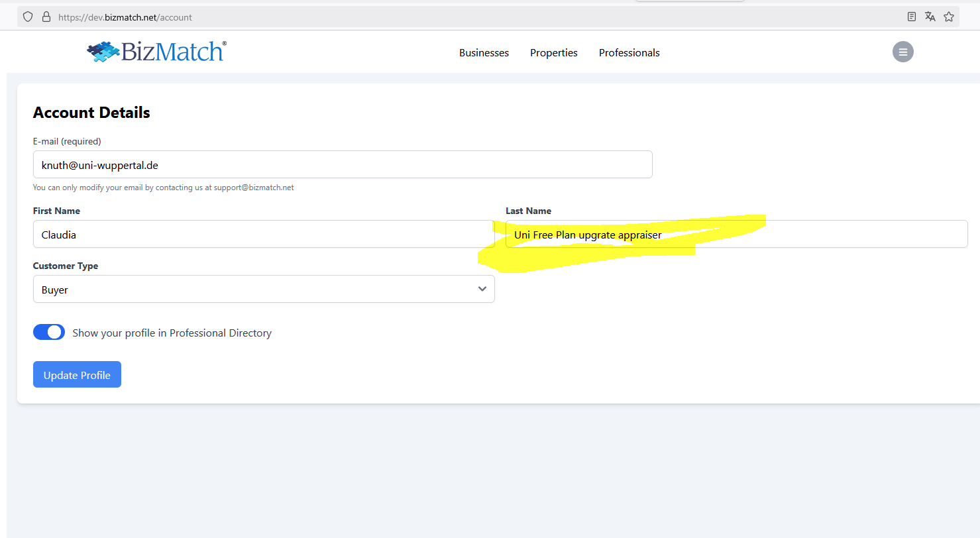Click the site security padlock icon

click(x=46, y=17)
